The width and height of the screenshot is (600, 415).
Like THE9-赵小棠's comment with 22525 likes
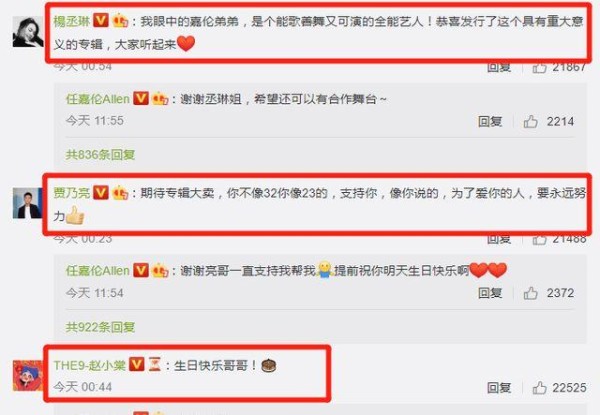540,387
